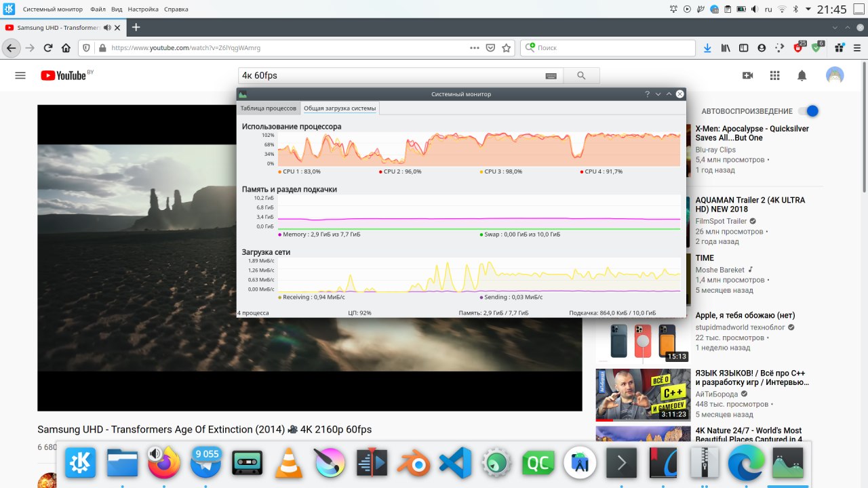Open Firefox What's New gift icon
Image resolution: width=868 pixels, height=488 pixels.
point(840,48)
